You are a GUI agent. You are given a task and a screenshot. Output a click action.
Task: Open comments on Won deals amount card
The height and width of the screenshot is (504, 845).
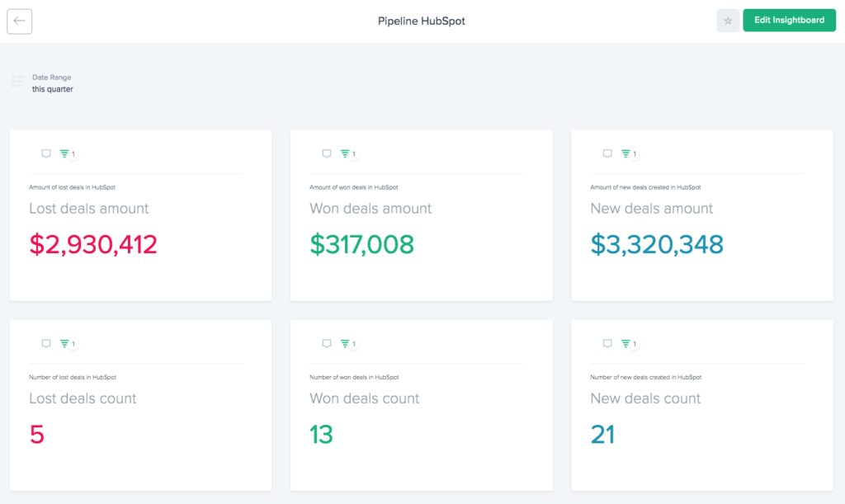(327, 153)
